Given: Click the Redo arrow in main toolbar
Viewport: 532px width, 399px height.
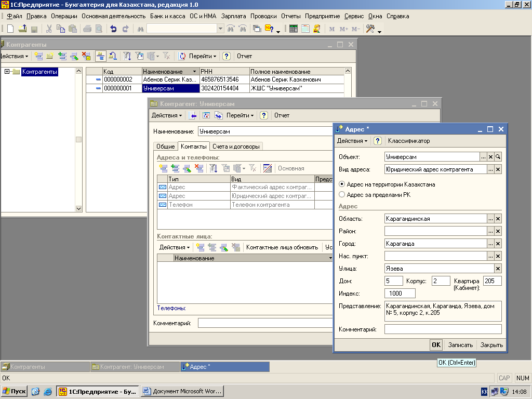Looking at the screenshot, I should click(125, 29).
